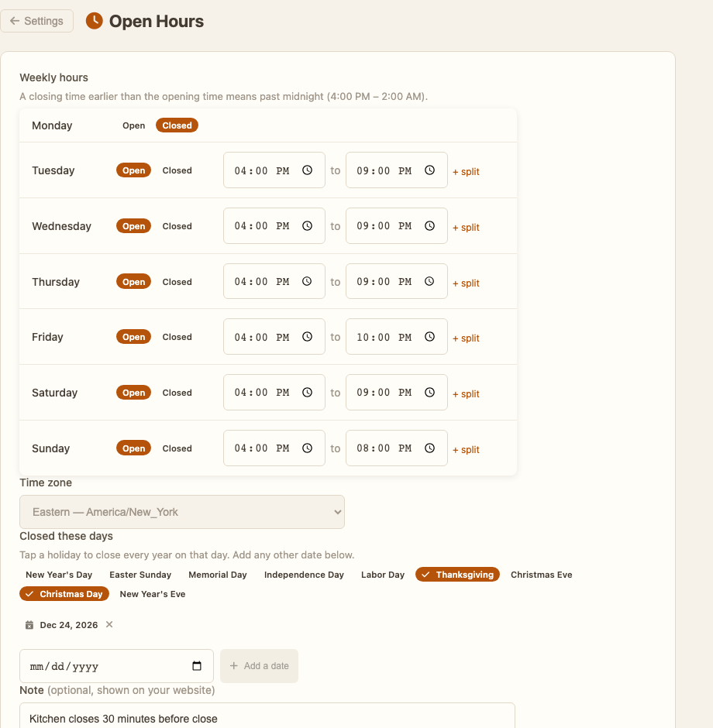Click the Dec 24, 2026 date label
This screenshot has height=728, width=713.
click(69, 625)
